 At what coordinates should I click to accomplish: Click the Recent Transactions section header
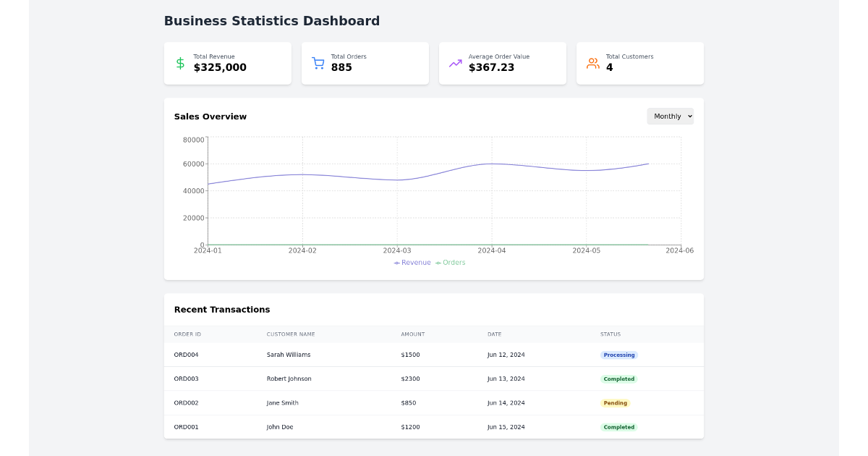(x=222, y=309)
